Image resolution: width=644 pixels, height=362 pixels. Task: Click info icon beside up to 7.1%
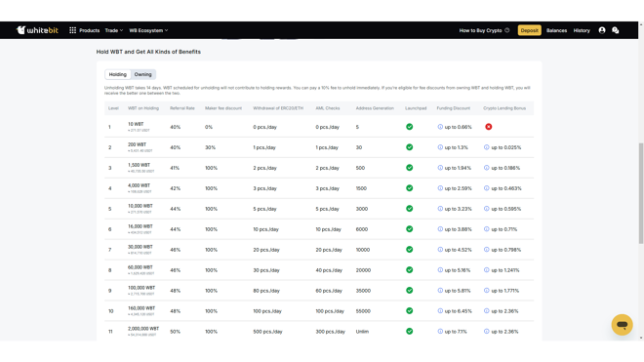[x=440, y=331]
